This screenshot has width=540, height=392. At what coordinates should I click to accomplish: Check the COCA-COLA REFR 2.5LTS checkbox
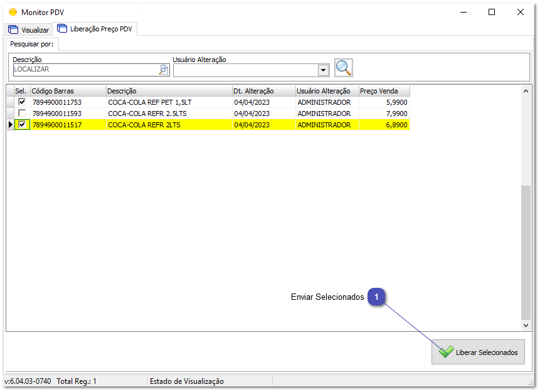23,114
